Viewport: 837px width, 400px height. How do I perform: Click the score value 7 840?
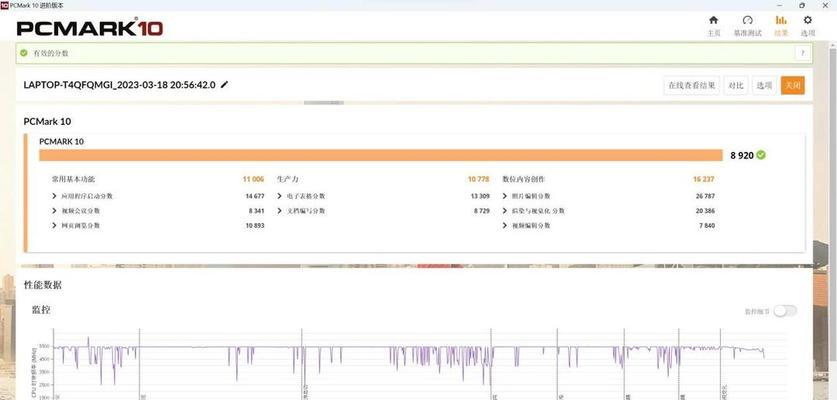point(707,225)
